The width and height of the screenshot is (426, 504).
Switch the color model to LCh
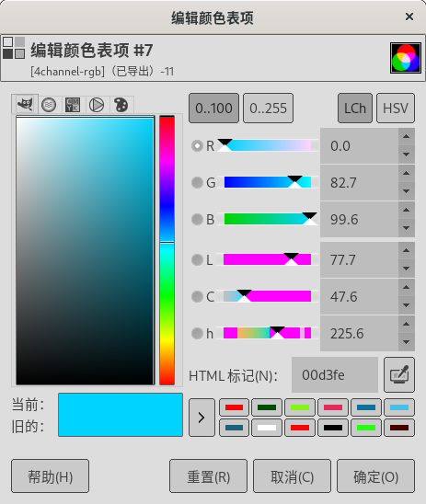(x=355, y=108)
